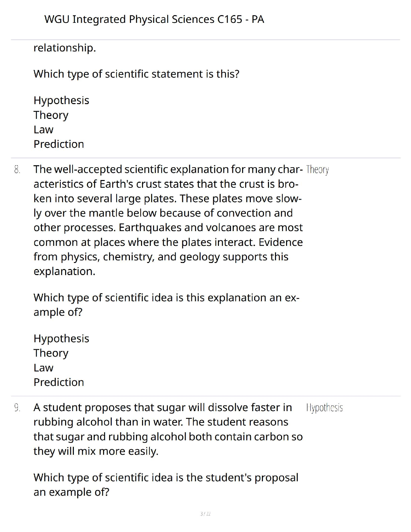
Task: Click question number 9 marker
Action: point(17,408)
